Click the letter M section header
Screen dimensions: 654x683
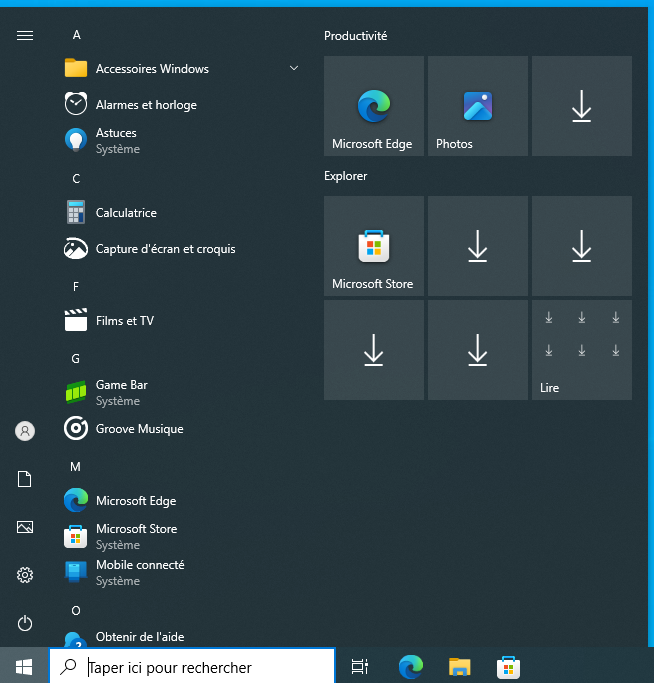[x=75, y=467]
